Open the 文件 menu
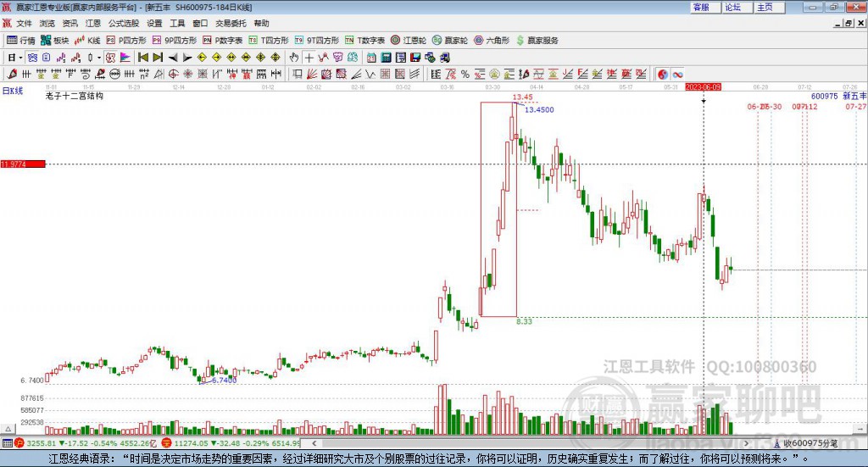 24,23
